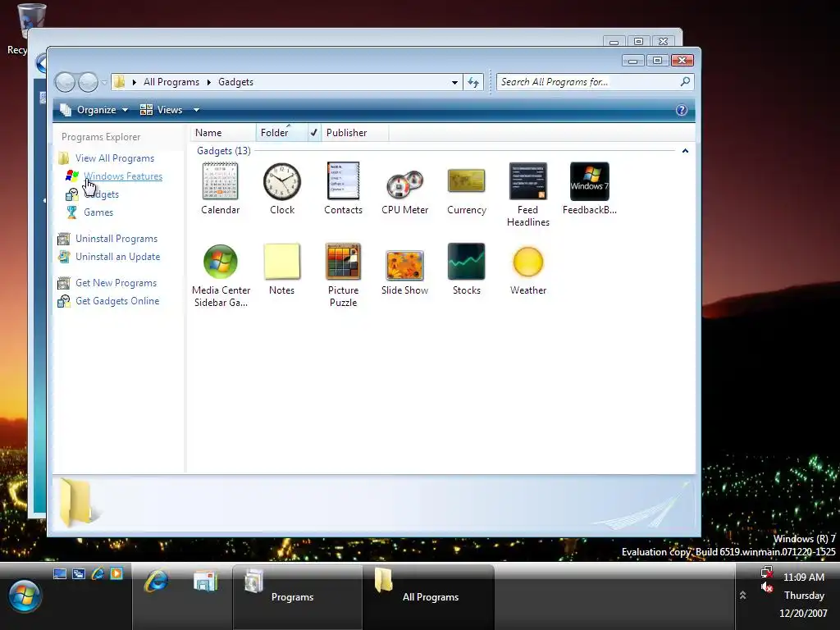The width and height of the screenshot is (840, 630).
Task: Open Media Player quick launch icon
Action: click(116, 573)
